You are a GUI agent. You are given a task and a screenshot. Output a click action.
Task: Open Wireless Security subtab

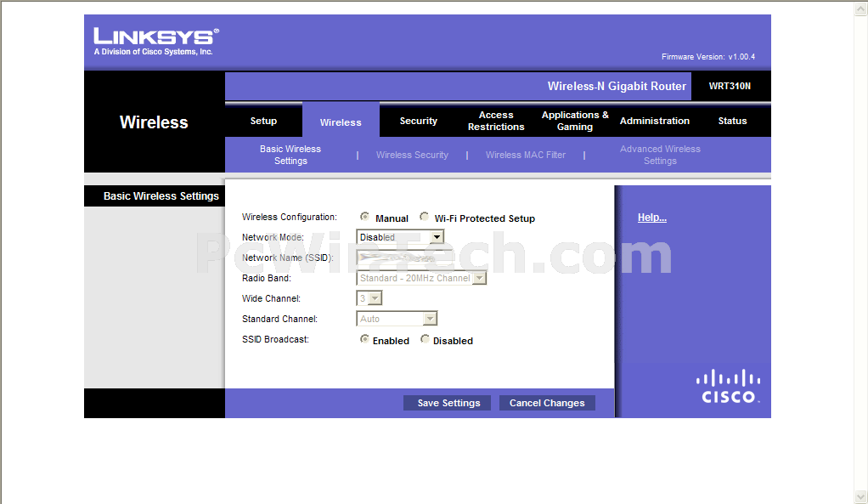[x=413, y=155]
